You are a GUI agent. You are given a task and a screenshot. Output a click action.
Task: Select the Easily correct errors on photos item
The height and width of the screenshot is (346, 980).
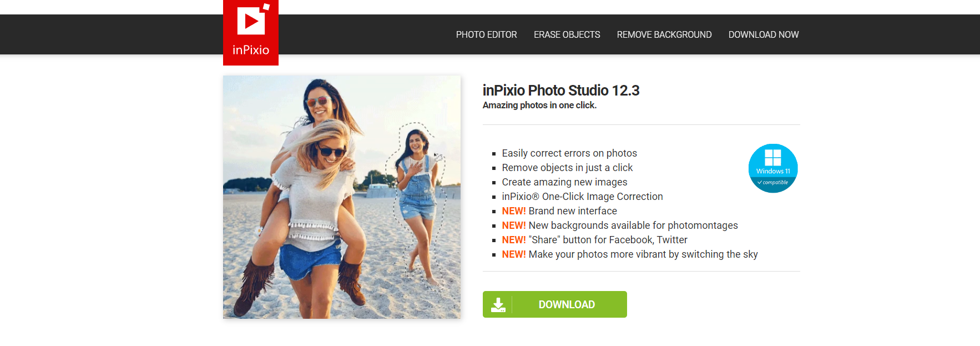coord(569,153)
